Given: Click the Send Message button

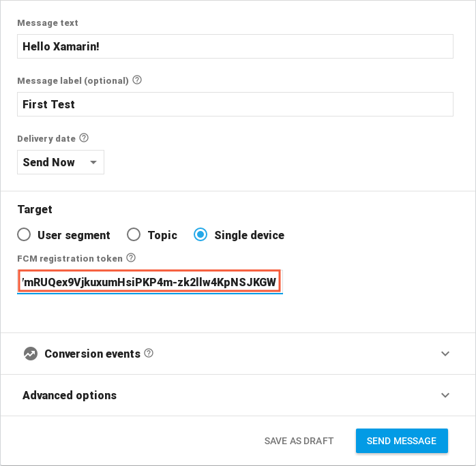Looking at the screenshot, I should click(401, 441).
